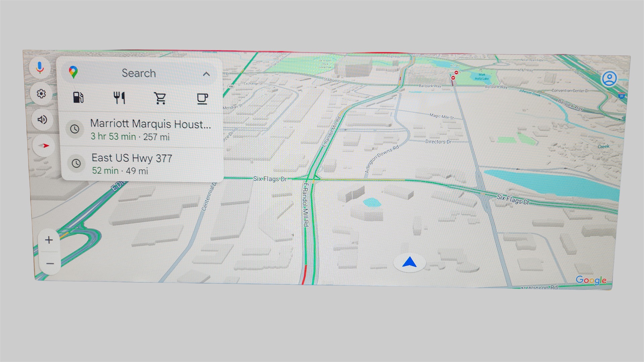Tap the blue current location arrow
The image size is (644, 362).
pos(409,262)
